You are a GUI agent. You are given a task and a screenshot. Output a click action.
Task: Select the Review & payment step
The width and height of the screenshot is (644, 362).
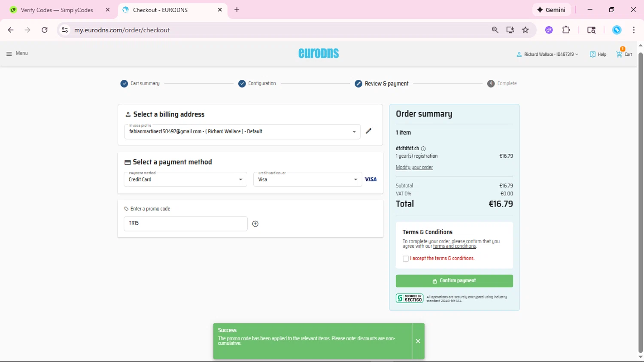point(382,83)
